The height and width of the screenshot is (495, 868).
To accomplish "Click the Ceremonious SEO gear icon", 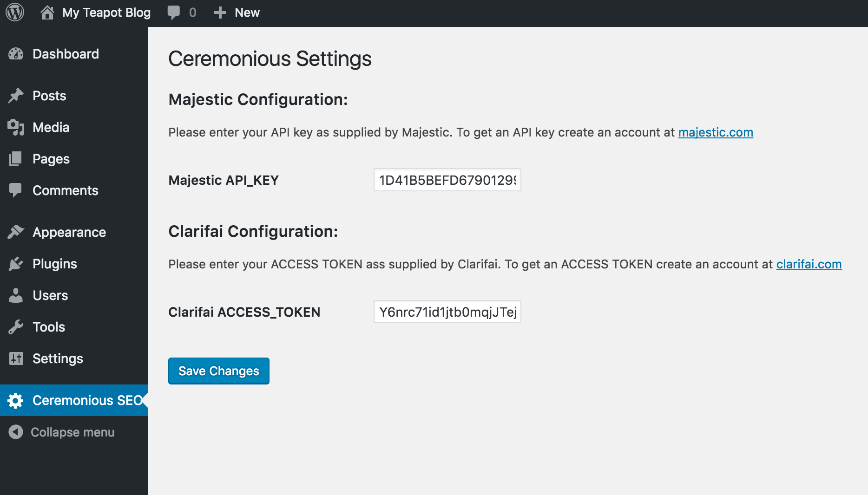I will [x=16, y=400].
